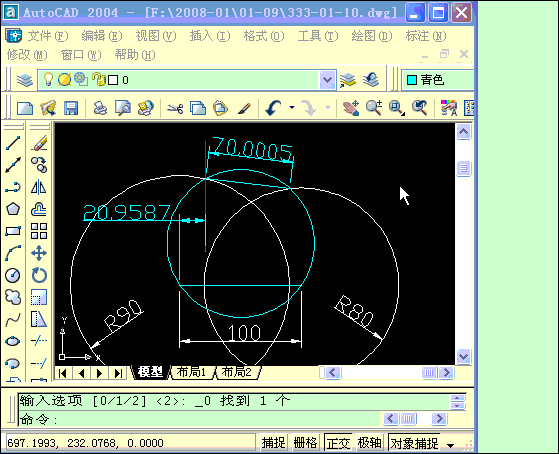Toggle the 栅格 grid display
This screenshot has width=559, height=454.
coord(305,443)
